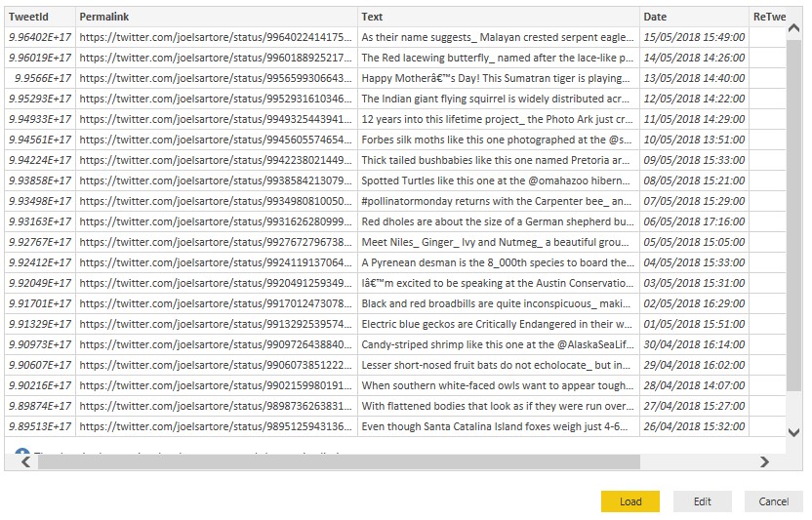The width and height of the screenshot is (812, 520).
Task: Click the Red lacewing butterfly text cell
Action: pyautogui.click(x=498, y=58)
